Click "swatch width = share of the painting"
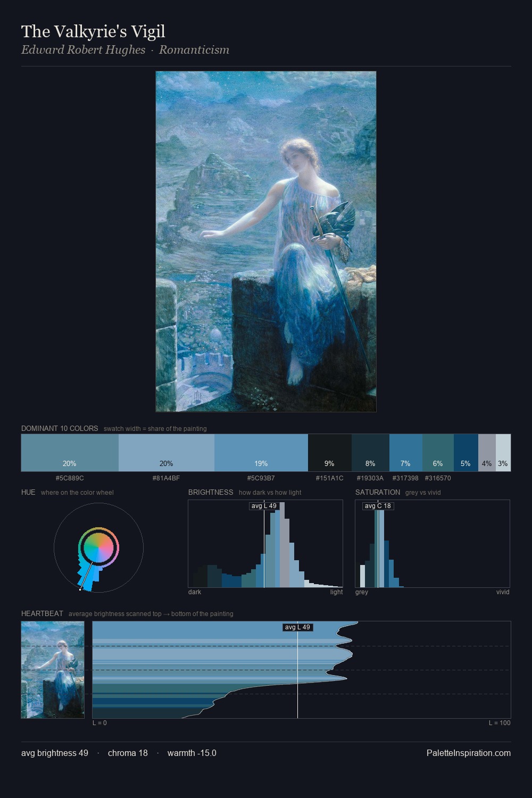Image resolution: width=532 pixels, height=798 pixels. pos(155,429)
